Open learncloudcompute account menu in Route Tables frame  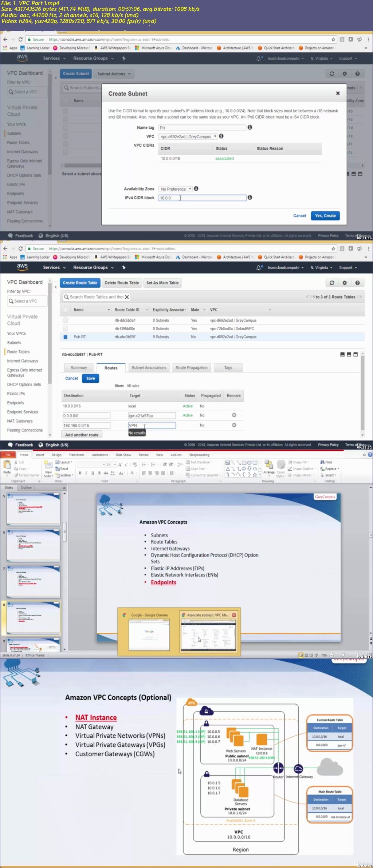(x=286, y=267)
